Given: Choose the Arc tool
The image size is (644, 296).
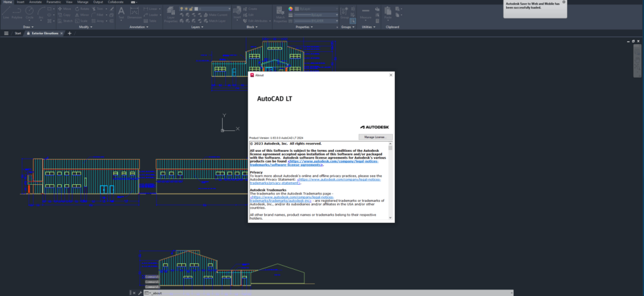Looking at the screenshot, I should coord(41,12).
